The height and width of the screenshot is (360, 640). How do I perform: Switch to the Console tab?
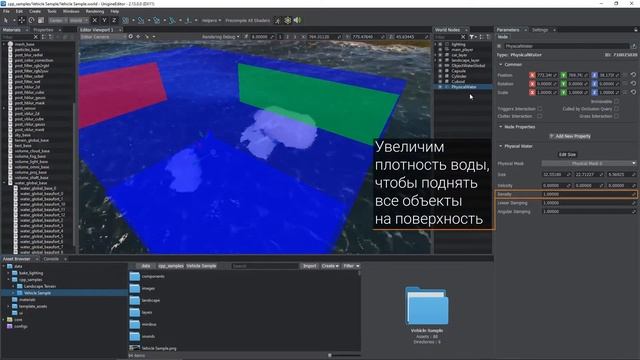pyautogui.click(x=51, y=259)
